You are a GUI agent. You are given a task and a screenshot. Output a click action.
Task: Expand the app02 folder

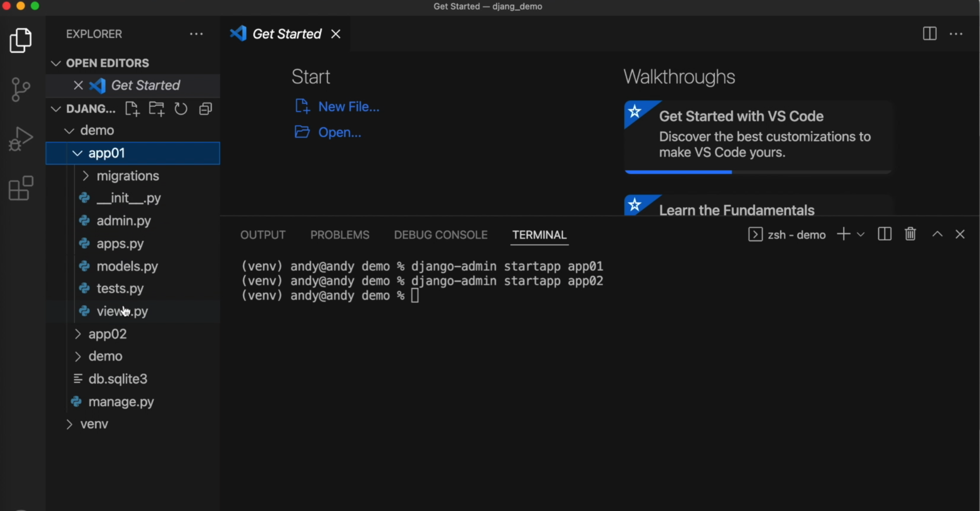78,334
